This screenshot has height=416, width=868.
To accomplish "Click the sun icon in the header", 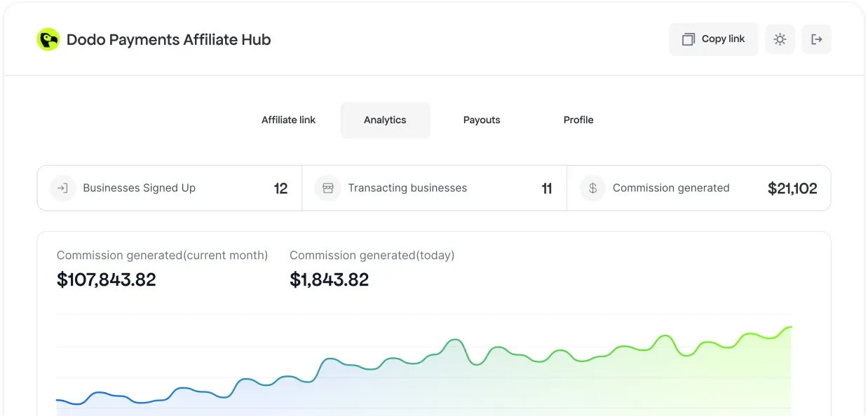I will pos(780,39).
